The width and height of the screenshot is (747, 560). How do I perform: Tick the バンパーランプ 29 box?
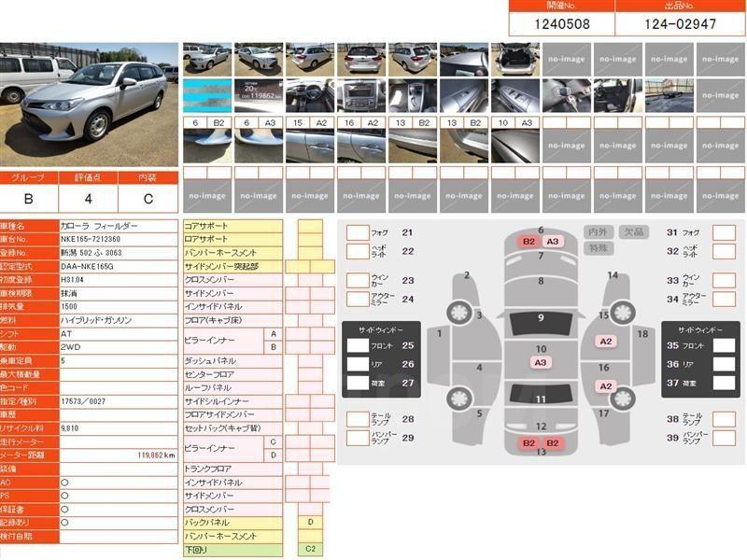pyautogui.click(x=358, y=438)
